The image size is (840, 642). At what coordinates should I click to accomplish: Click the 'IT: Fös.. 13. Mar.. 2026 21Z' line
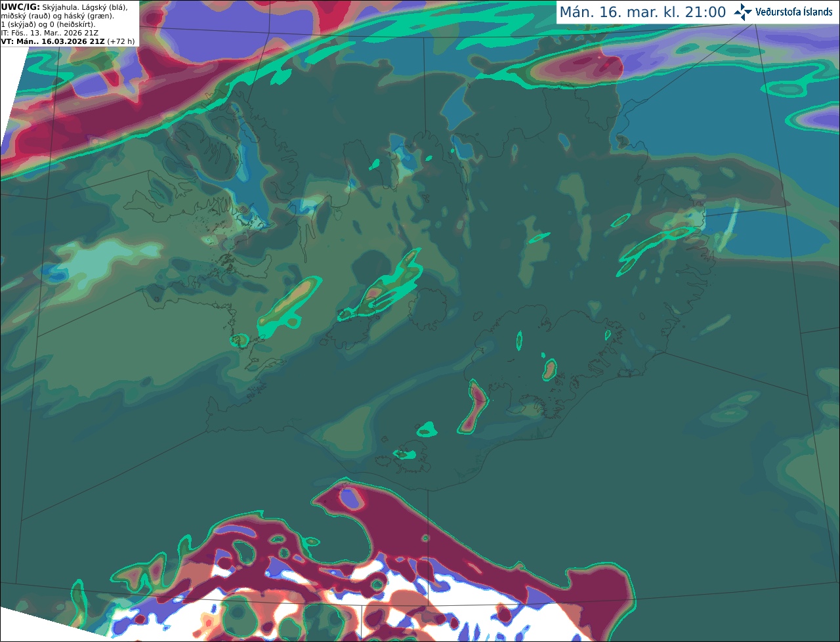[50, 33]
